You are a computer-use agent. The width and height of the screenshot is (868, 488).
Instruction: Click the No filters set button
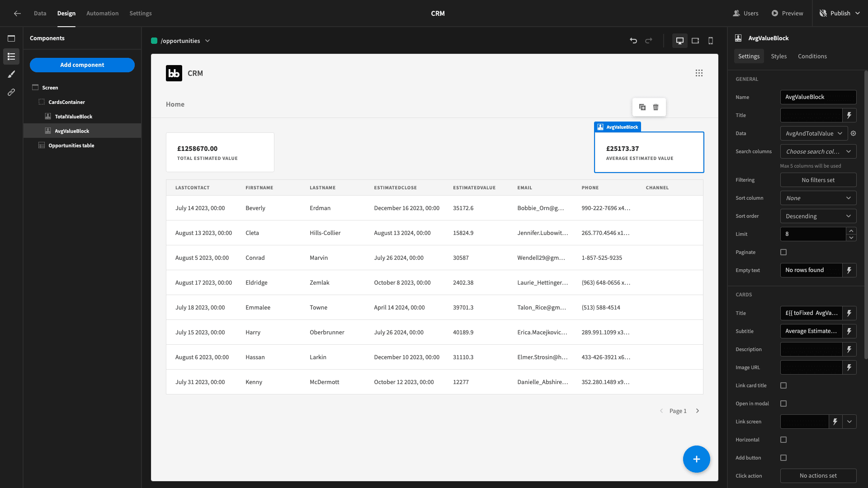tap(818, 180)
